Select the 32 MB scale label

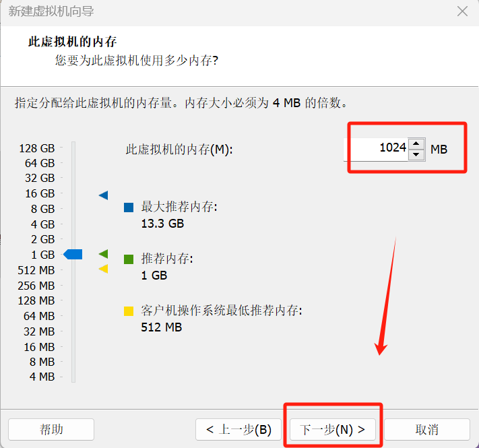pos(39,331)
